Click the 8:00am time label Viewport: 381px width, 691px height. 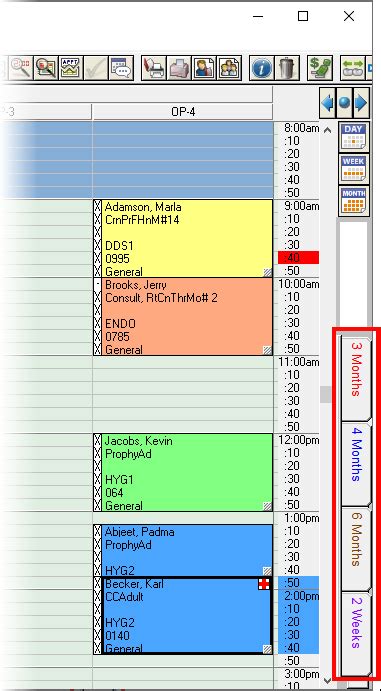301,128
